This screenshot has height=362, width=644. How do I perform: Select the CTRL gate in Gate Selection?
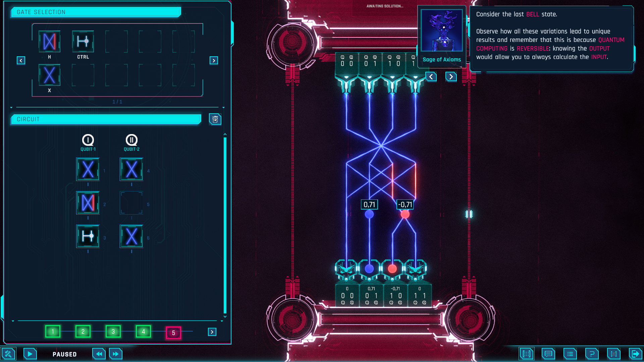[x=83, y=42]
